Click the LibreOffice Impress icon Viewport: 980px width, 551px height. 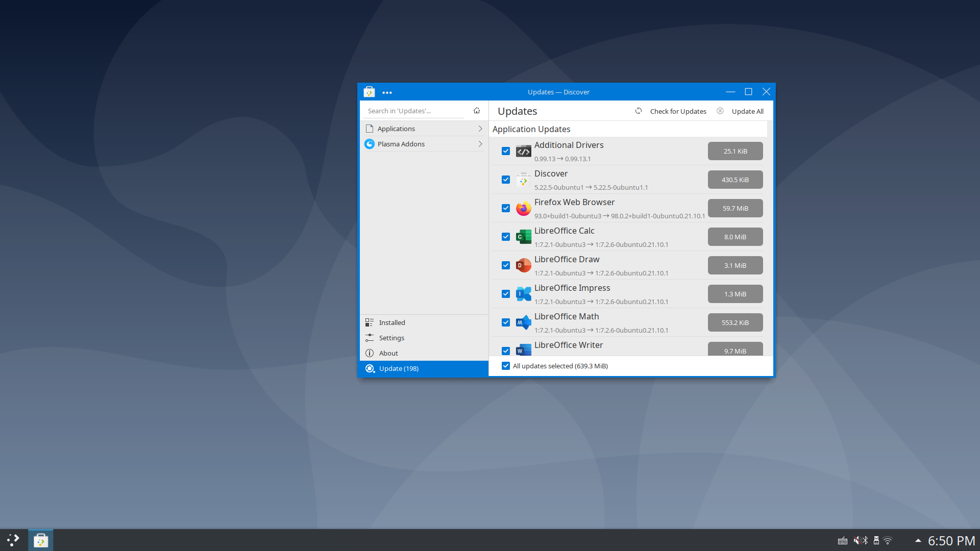click(x=523, y=294)
